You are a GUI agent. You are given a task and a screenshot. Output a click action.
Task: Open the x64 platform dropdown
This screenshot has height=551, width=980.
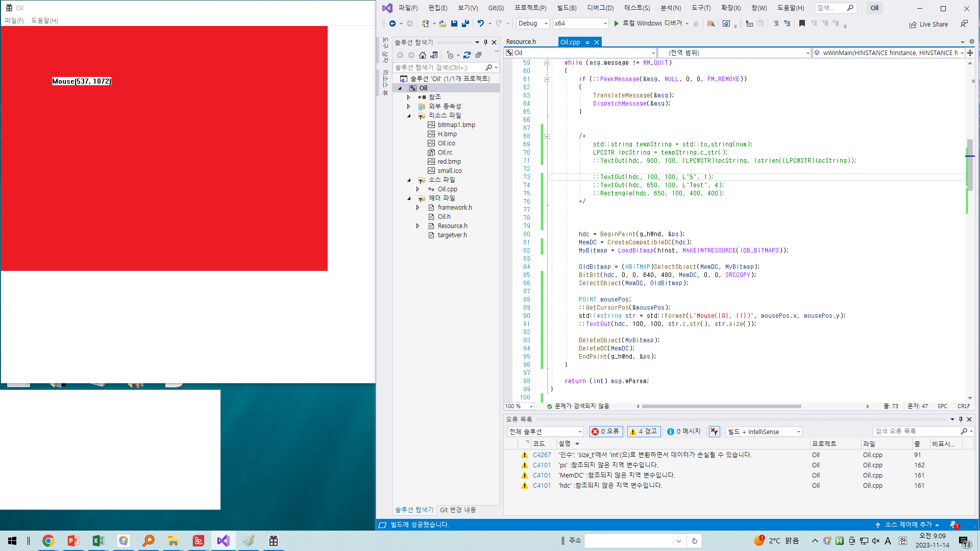581,23
